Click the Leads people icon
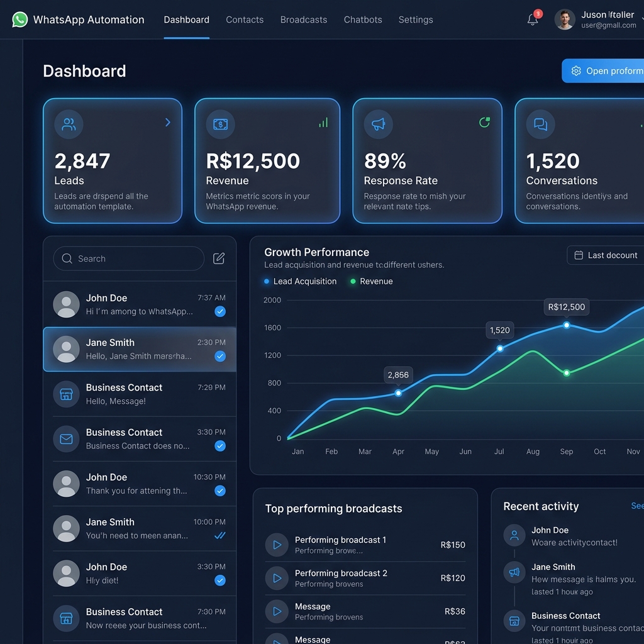The image size is (644, 644). [x=69, y=124]
